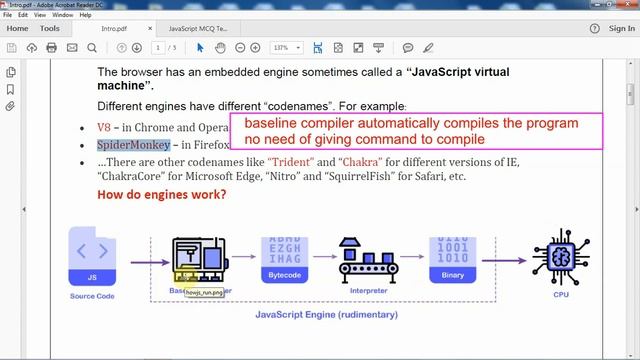This screenshot has width=640, height=360.
Task: Enter full screen mode icon
Action: [358, 48]
